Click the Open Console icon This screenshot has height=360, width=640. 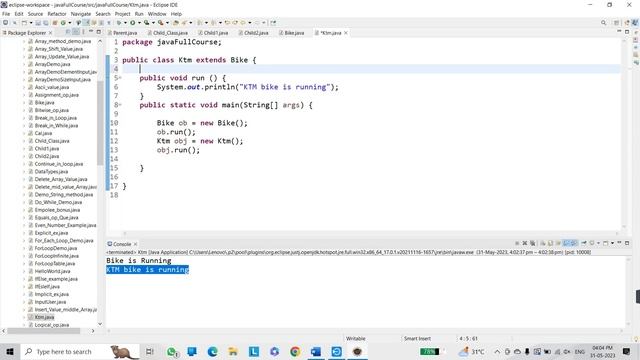[605, 243]
